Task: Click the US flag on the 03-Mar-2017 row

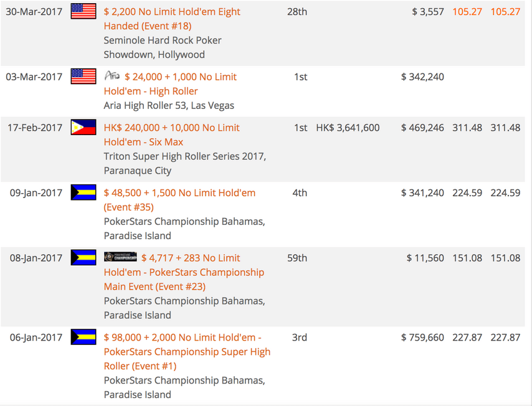Action: click(x=83, y=76)
